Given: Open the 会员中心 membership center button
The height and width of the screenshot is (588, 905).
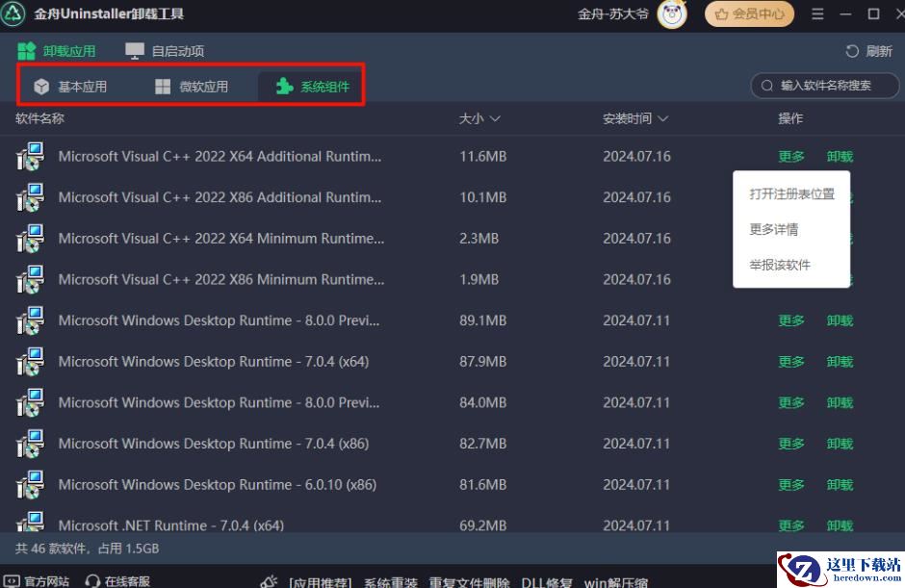Looking at the screenshot, I should pos(749,13).
